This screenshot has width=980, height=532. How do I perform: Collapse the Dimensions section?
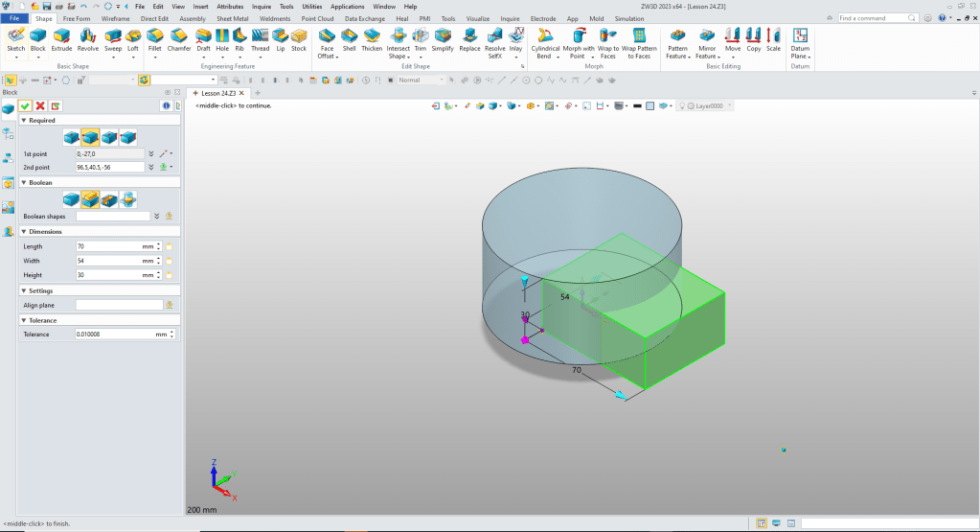pyautogui.click(x=23, y=231)
